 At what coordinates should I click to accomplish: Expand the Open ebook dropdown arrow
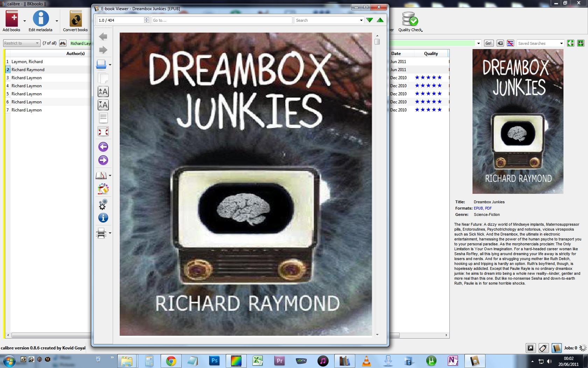point(110,64)
